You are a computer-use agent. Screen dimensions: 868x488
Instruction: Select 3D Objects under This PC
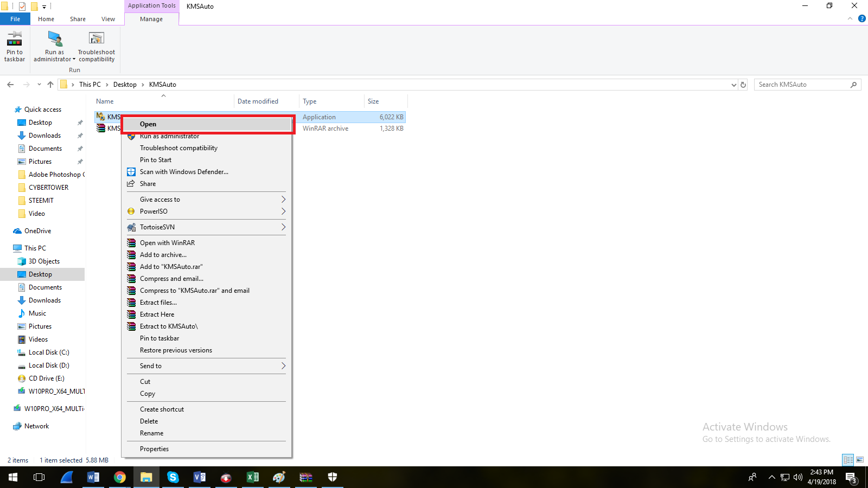[x=44, y=261]
